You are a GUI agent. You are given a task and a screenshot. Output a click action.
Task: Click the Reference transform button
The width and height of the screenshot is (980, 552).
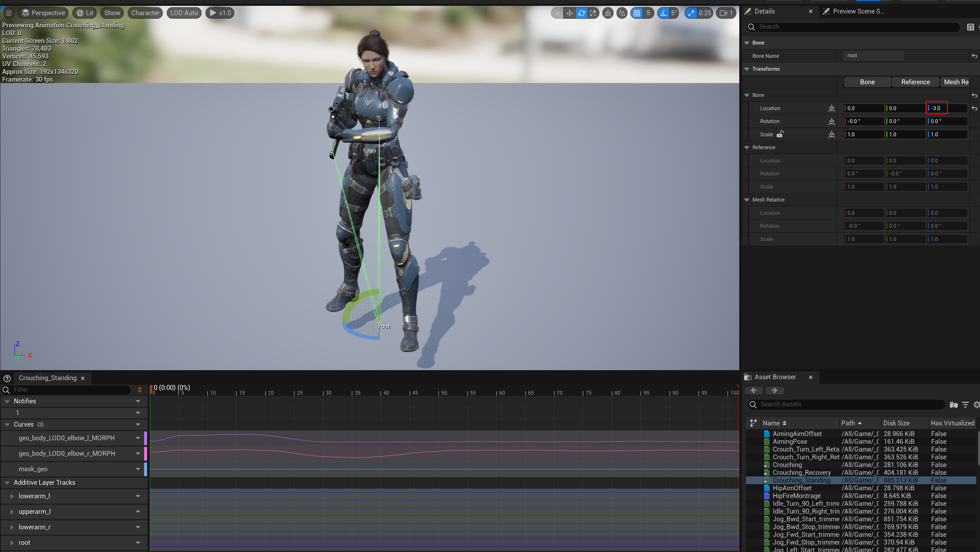pyautogui.click(x=915, y=82)
